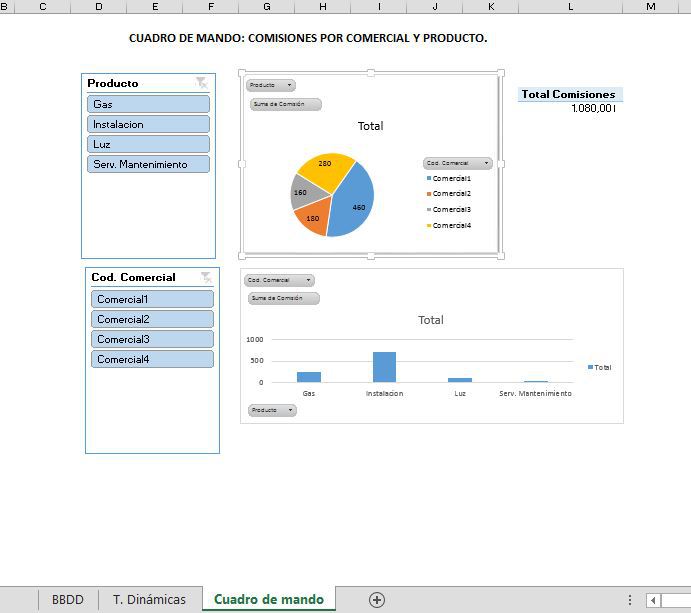This screenshot has height=613, width=691.
Task: Toggle the Comercial4 slicer item
Action: pos(152,359)
